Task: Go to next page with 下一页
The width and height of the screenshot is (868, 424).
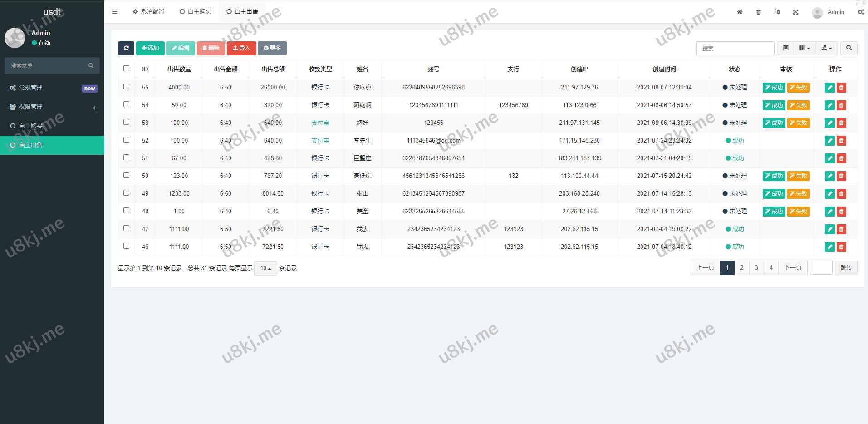Action: (x=793, y=268)
